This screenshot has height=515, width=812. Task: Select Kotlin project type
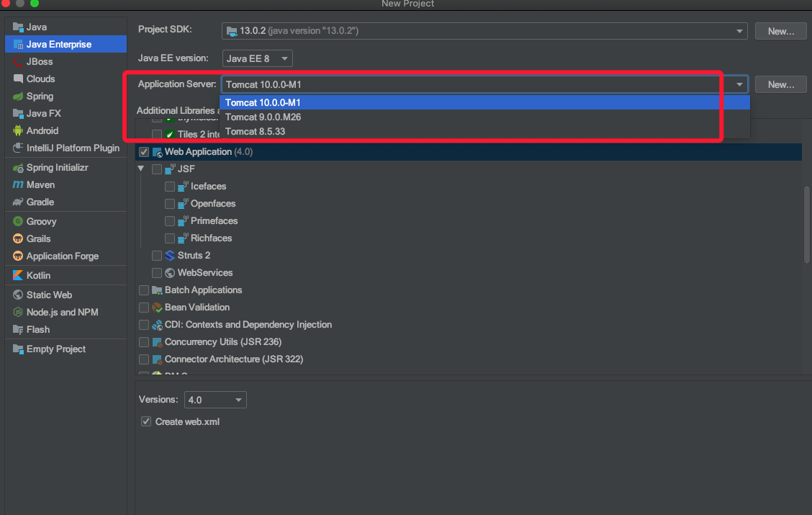coord(66,276)
